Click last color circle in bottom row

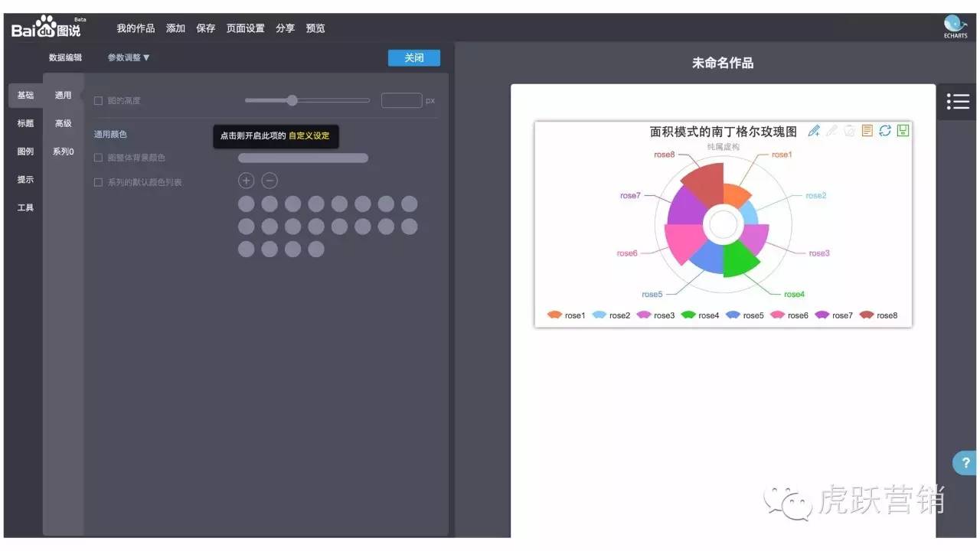(316, 249)
